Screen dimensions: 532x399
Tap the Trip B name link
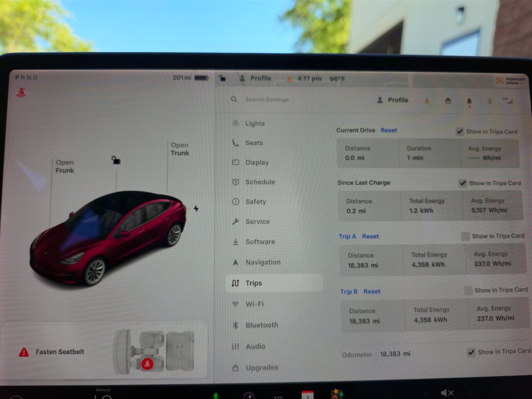(349, 292)
